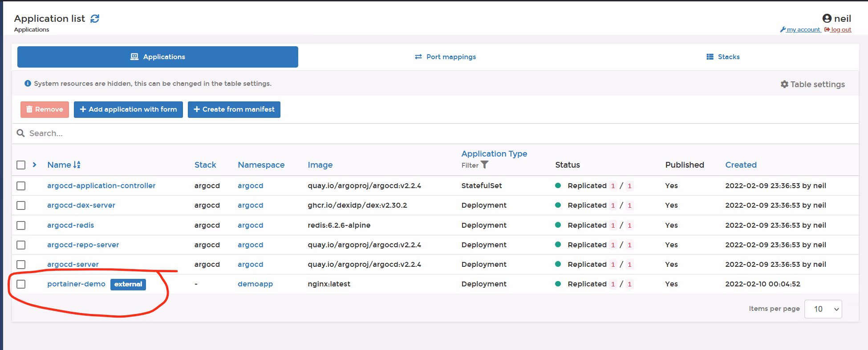868x350 pixels.
Task: Open the argocd-repo-server application link
Action: click(83, 245)
